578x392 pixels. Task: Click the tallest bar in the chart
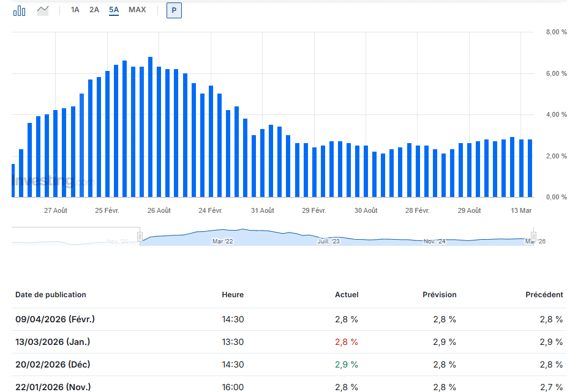point(150,127)
